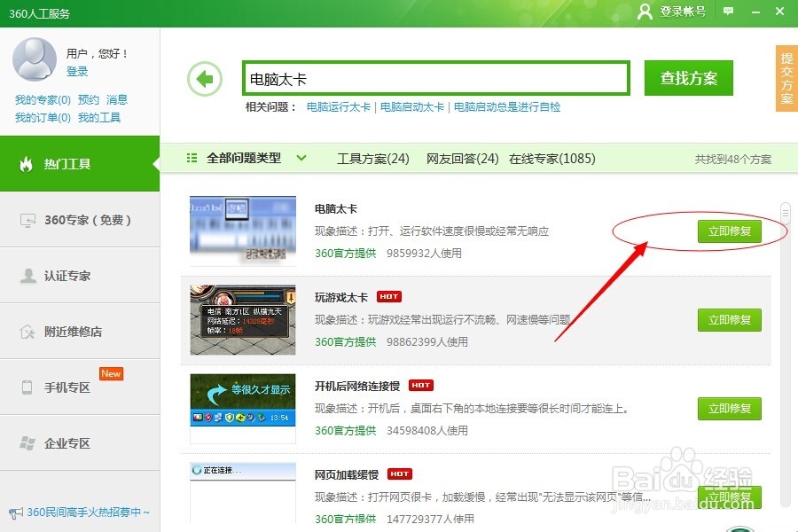The height and width of the screenshot is (532, 798).
Task: Open 企业专区 in the sidebar
Action: click(x=80, y=443)
